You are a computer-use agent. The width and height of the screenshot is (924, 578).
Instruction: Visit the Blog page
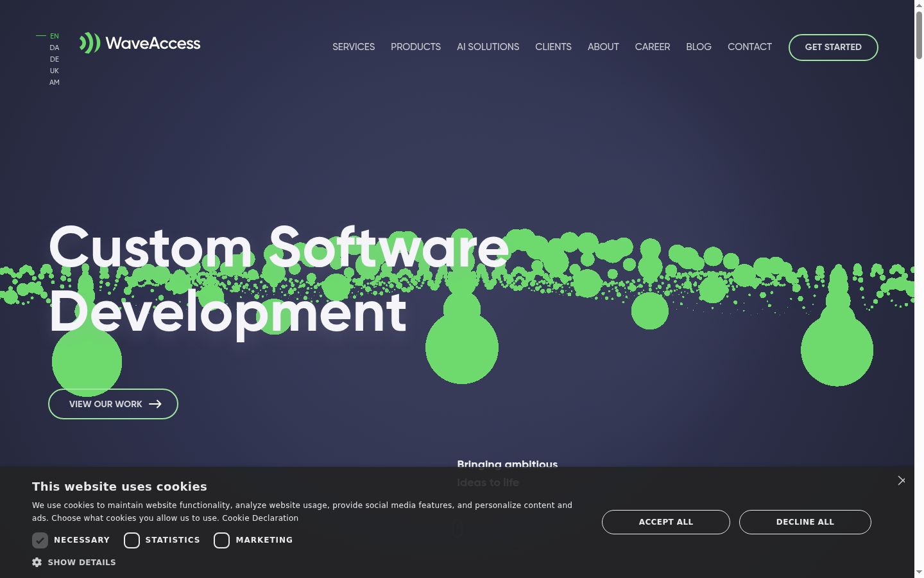[699, 47]
